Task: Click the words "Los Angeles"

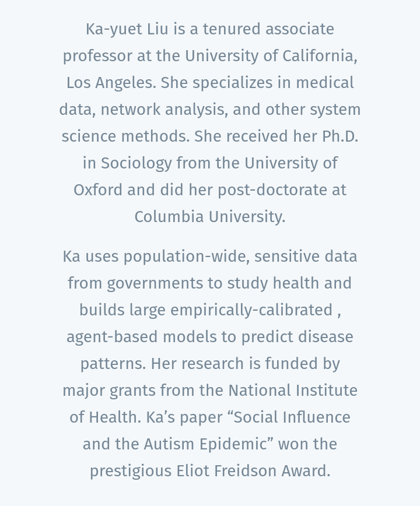Action: (x=110, y=83)
